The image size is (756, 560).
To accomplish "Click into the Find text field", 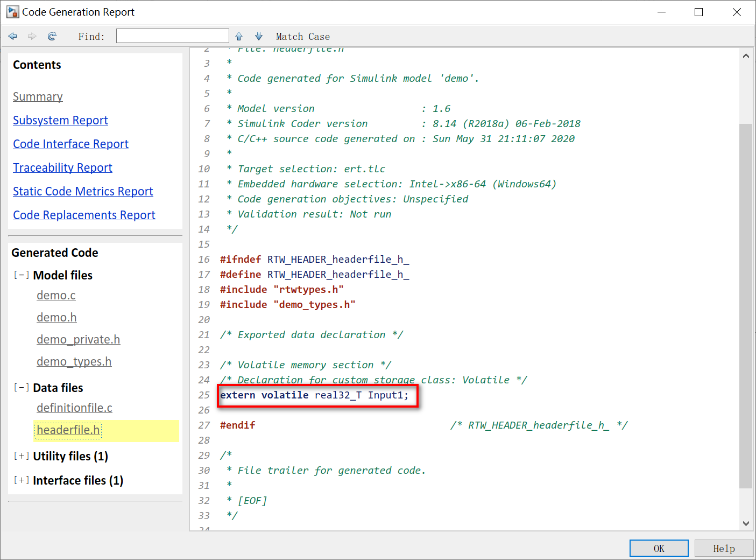I will click(173, 36).
